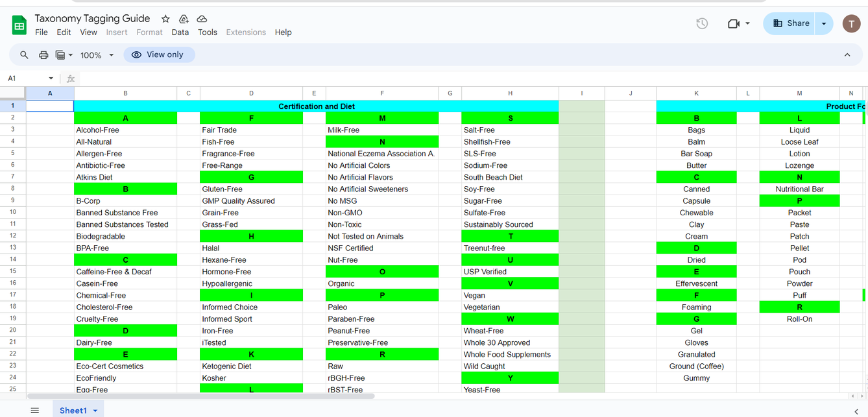Open the filter views dropdown arrow
The height and width of the screenshot is (417, 868).
(x=70, y=55)
